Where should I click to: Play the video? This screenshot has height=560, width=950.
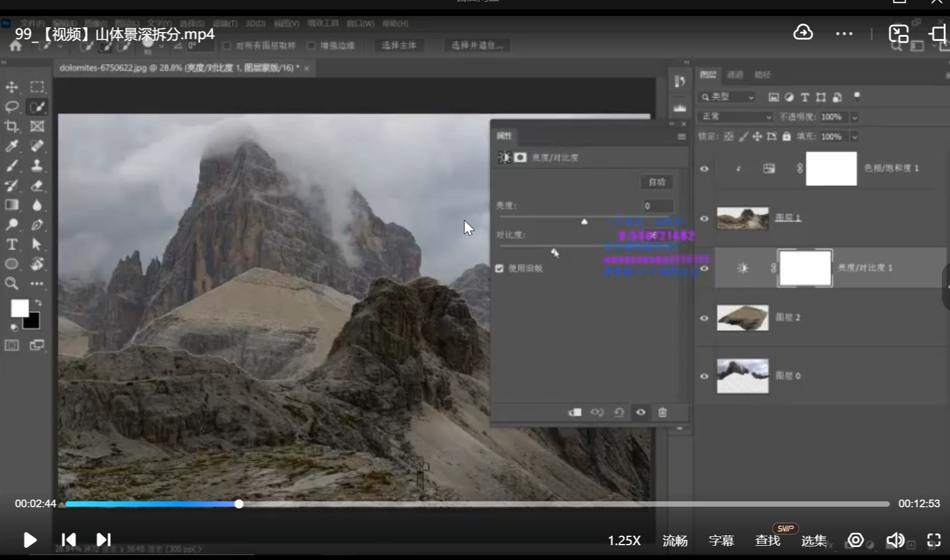point(30,540)
